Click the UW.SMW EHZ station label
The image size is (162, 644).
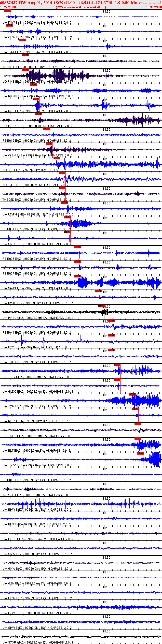click(x=37, y=628)
